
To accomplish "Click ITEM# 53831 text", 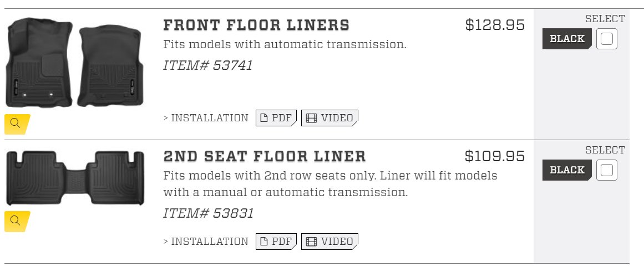I will [208, 213].
